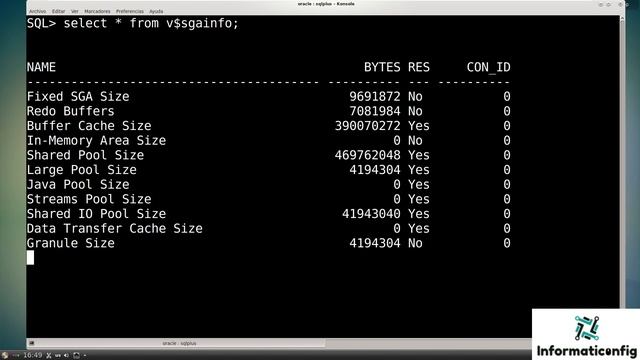Click the 'Shared IO Pool Size' row name
This screenshot has width=640, height=360.
point(96,214)
